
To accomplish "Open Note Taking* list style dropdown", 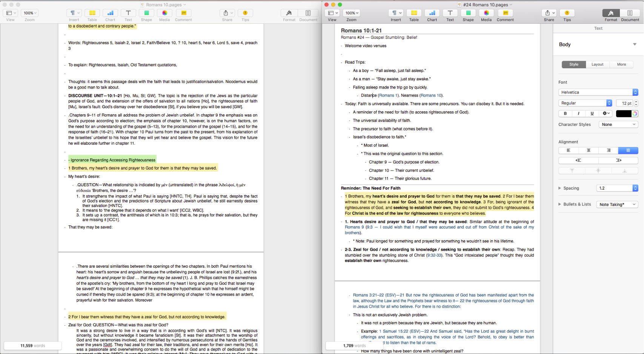I will (x=617, y=204).
